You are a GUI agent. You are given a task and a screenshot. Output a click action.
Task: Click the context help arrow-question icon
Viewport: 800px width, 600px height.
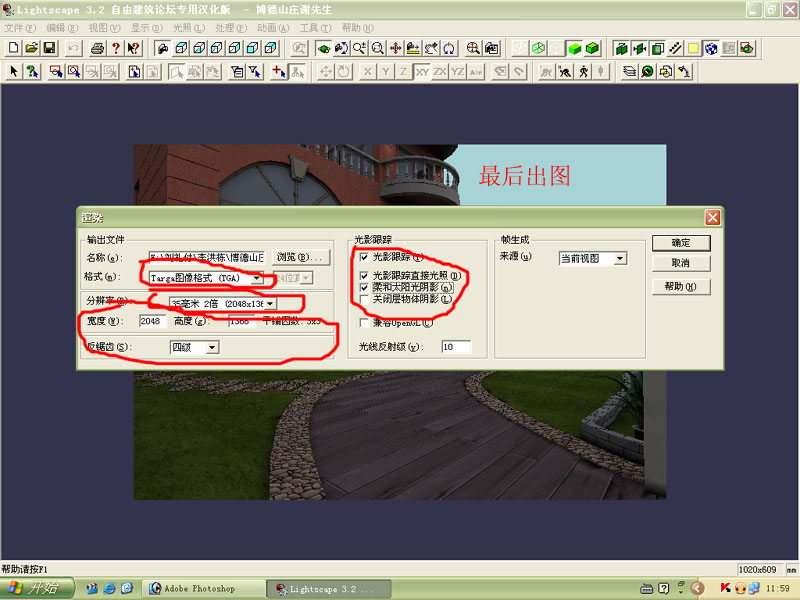134,48
